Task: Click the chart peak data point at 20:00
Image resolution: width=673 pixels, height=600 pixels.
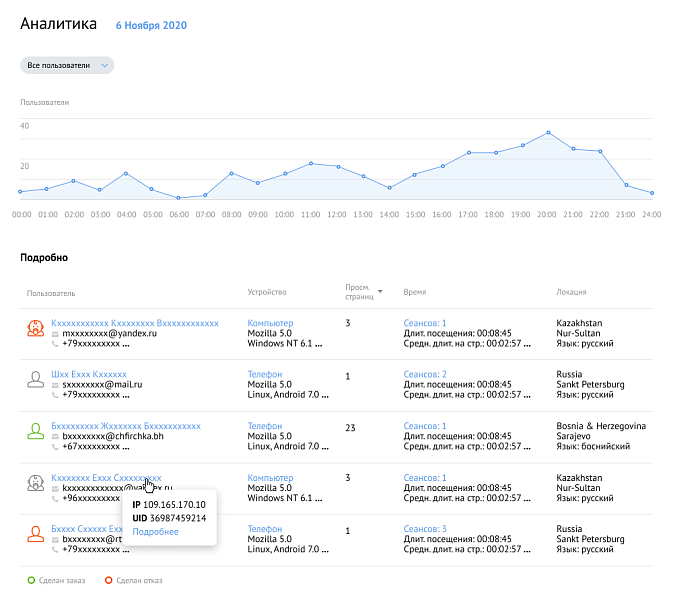Action: pos(548,132)
